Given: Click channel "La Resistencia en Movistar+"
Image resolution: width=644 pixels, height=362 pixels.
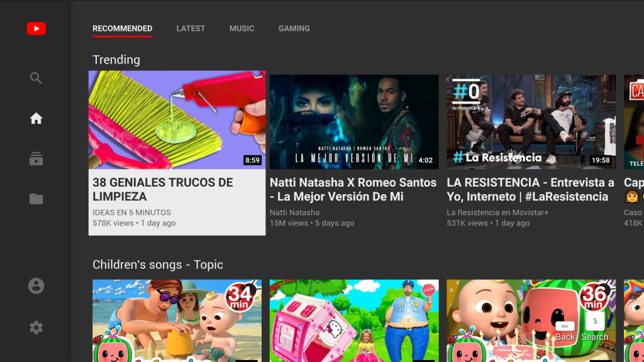Looking at the screenshot, I should (497, 212).
